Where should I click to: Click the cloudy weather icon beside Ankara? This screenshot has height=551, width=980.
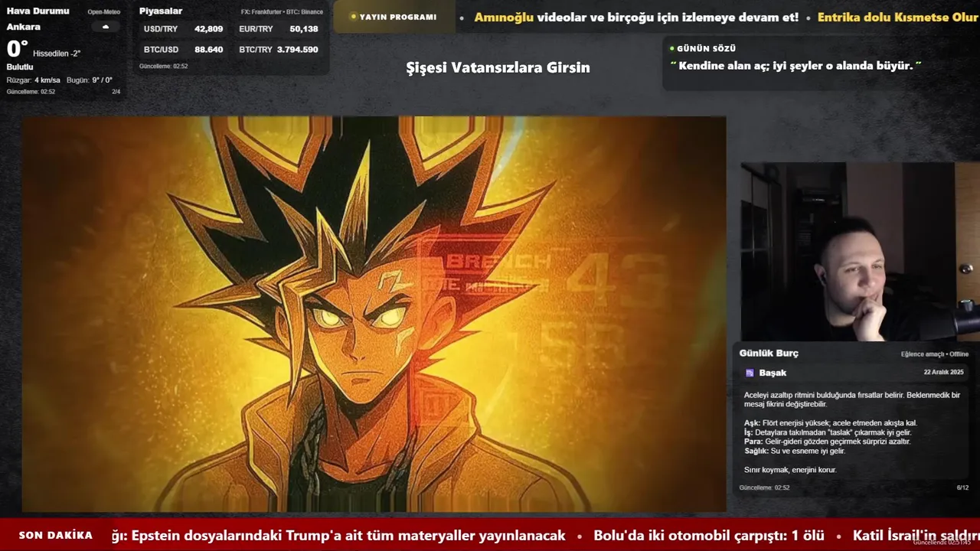[x=106, y=27]
